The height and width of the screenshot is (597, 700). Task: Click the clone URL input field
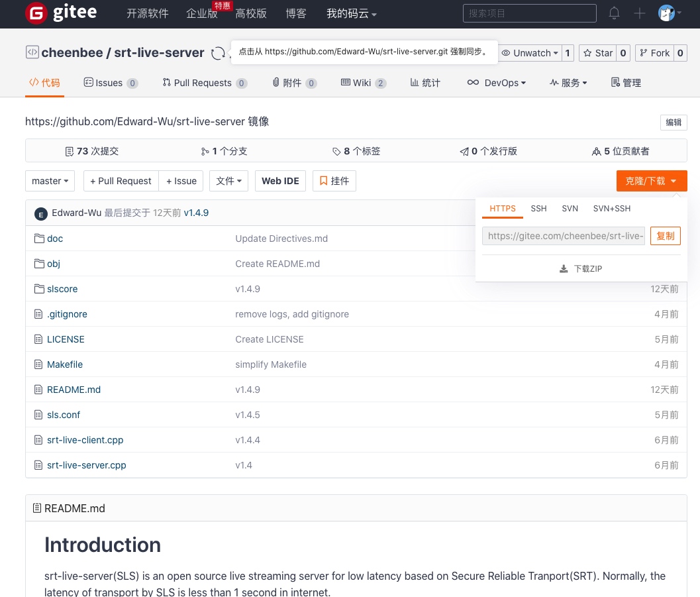[564, 236]
